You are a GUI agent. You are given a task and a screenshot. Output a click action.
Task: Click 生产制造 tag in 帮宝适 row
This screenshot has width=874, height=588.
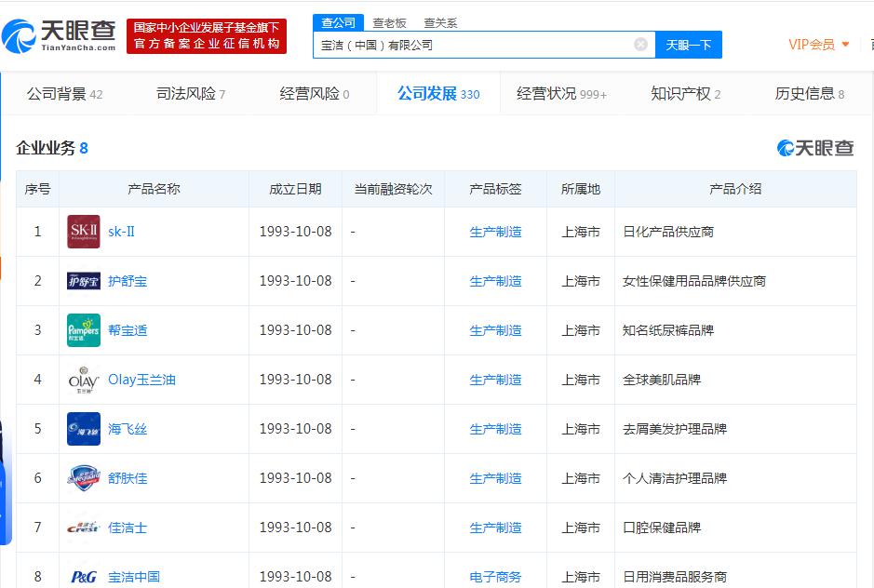(x=495, y=330)
